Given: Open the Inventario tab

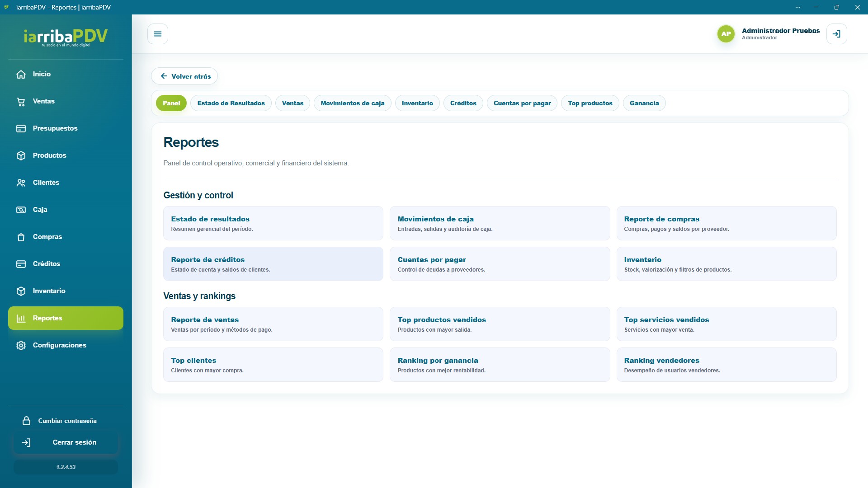Looking at the screenshot, I should click(417, 103).
